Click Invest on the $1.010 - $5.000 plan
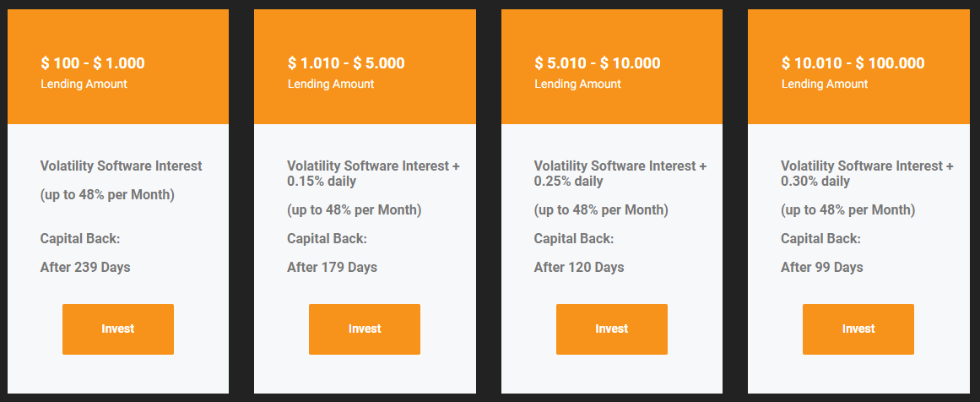The height and width of the screenshot is (402, 980). pos(365,329)
